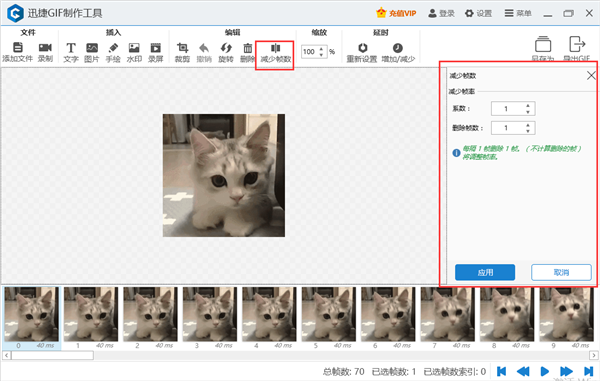Open the 减少帧数 reduce frames tool
This screenshot has width=600, height=381.
coord(276,53)
